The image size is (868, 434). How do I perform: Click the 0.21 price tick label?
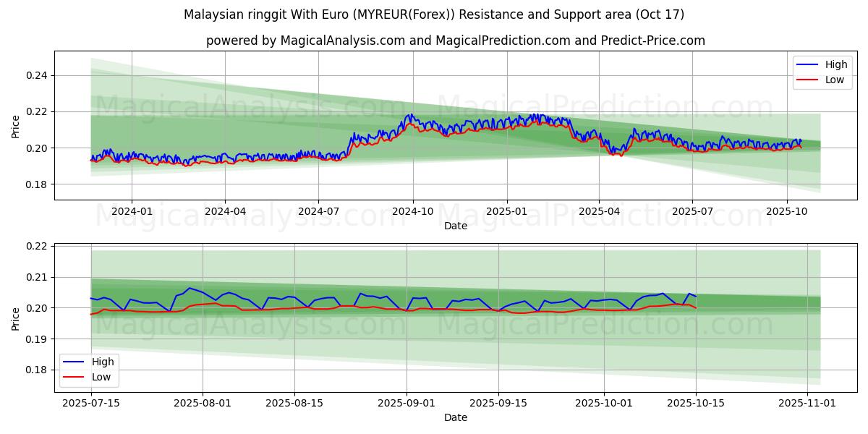pyautogui.click(x=37, y=277)
